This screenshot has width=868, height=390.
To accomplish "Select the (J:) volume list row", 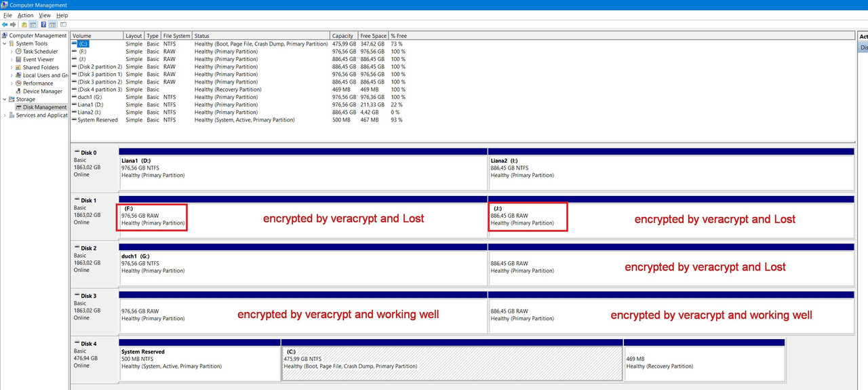I will coord(240,59).
